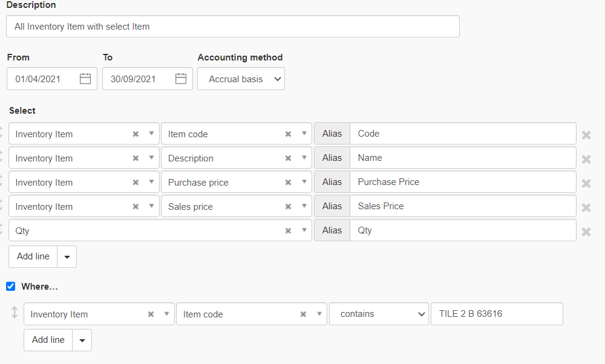Expand the contains operator dropdown
The height and width of the screenshot is (364, 605).
[x=379, y=314]
